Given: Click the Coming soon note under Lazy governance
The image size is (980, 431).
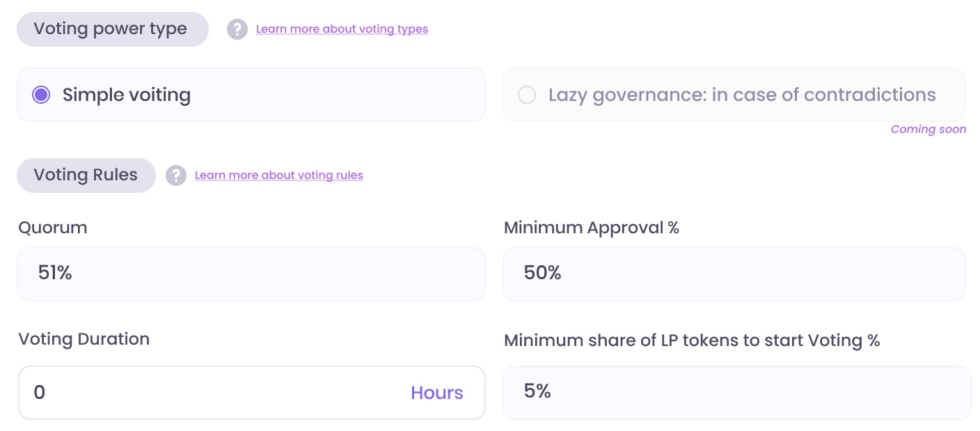Looking at the screenshot, I should coord(928,130).
